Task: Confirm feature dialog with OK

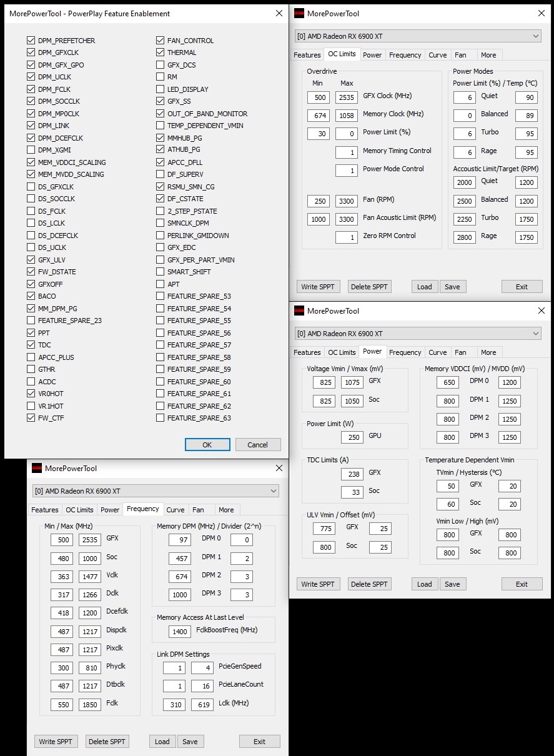Action: tap(207, 445)
